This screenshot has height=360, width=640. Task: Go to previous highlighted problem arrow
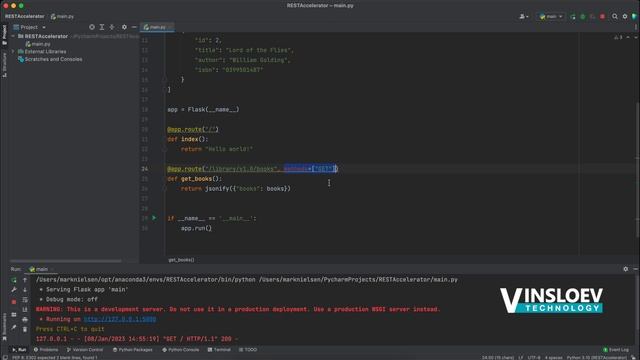[x=628, y=37]
